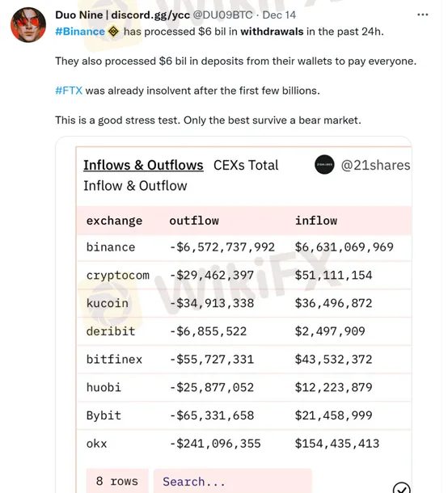Select the binance row in the table
Screen dimensions: 448x493
point(244,247)
